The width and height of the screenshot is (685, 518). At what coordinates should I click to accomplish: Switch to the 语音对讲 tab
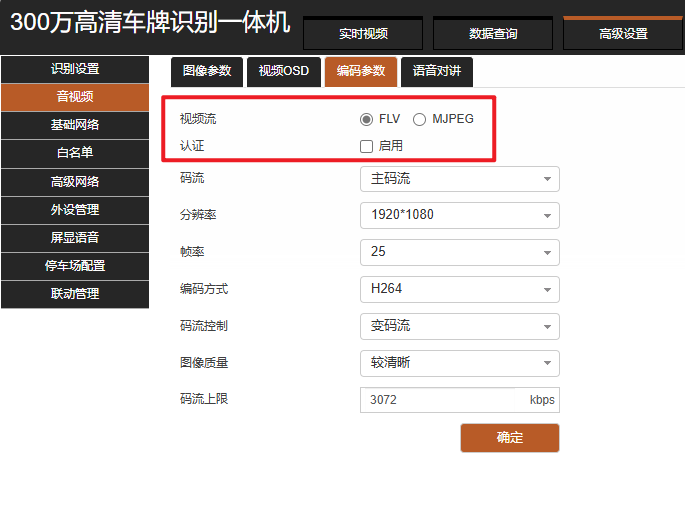pyautogui.click(x=436, y=71)
